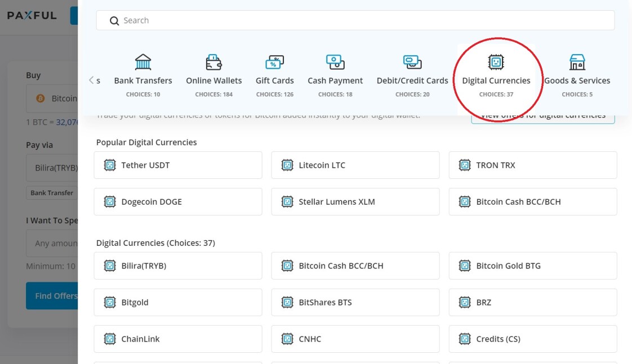Image resolution: width=632 pixels, height=364 pixels.
Task: Choose the Credits (CS) option
Action: tap(533, 339)
